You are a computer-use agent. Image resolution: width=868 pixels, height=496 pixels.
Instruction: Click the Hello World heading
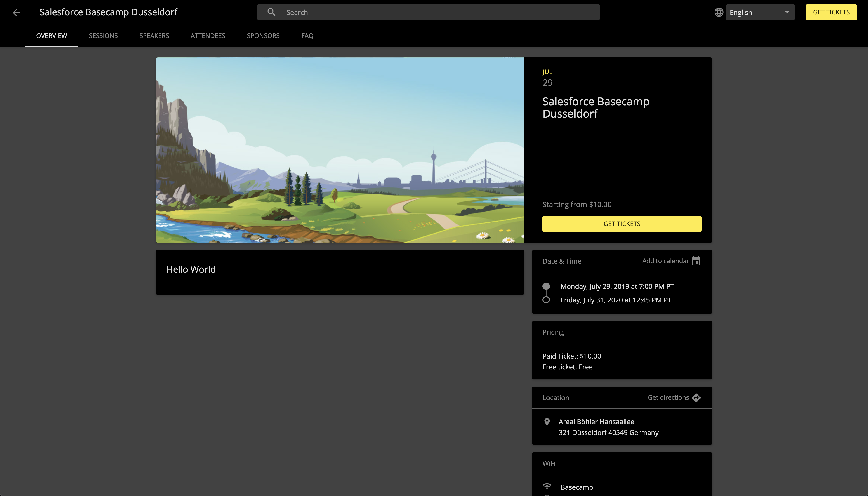(x=191, y=269)
